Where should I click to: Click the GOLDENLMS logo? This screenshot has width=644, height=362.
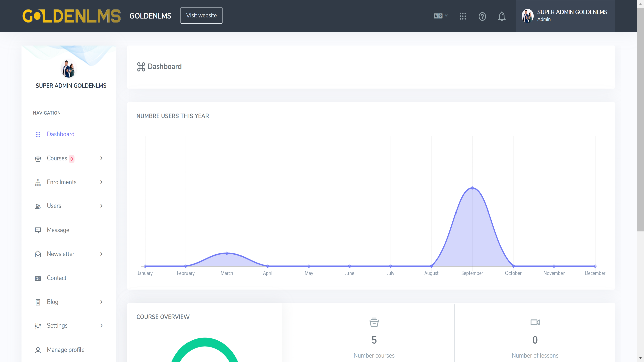click(72, 16)
